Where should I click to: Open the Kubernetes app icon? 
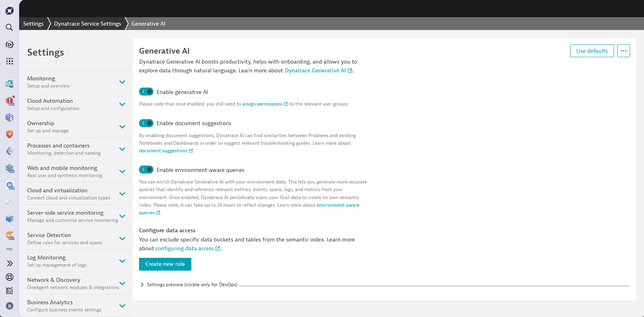(10, 185)
